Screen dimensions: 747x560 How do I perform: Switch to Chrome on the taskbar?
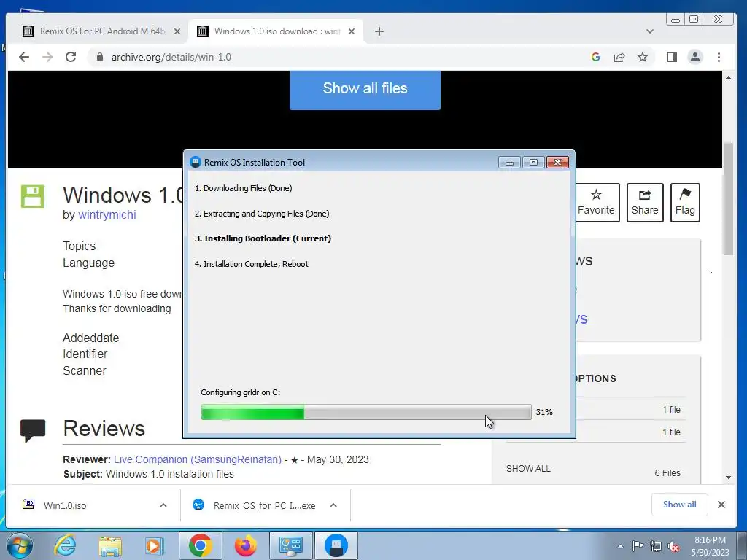pyautogui.click(x=201, y=545)
